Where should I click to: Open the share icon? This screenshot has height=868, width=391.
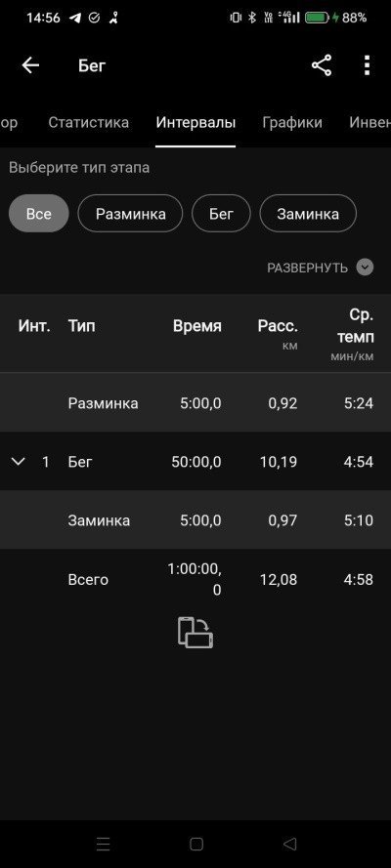[322, 65]
